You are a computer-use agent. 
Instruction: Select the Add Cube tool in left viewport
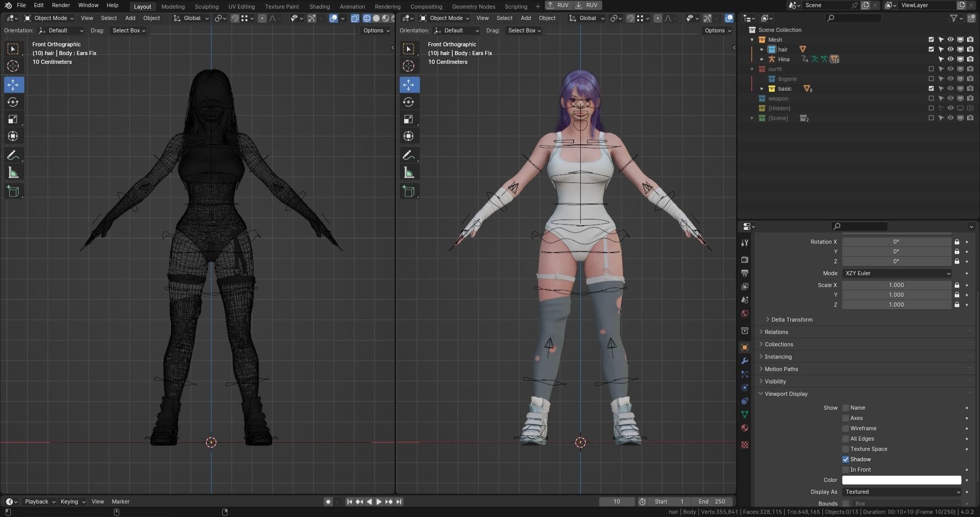click(x=13, y=192)
